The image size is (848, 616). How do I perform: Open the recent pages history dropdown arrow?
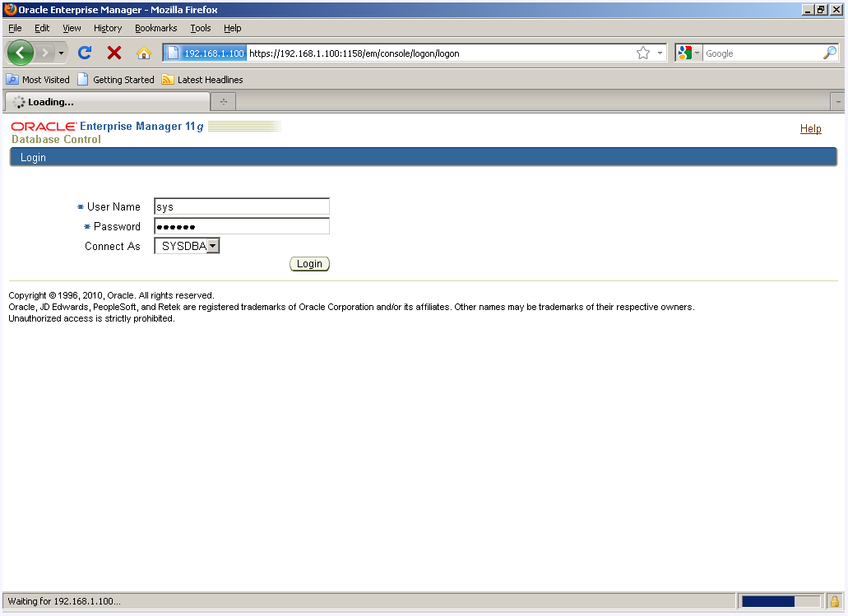coord(61,53)
